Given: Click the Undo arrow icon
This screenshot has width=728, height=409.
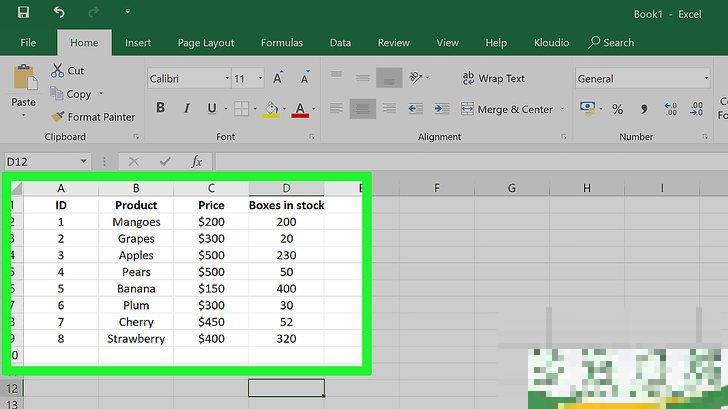Looking at the screenshot, I should coord(58,13).
